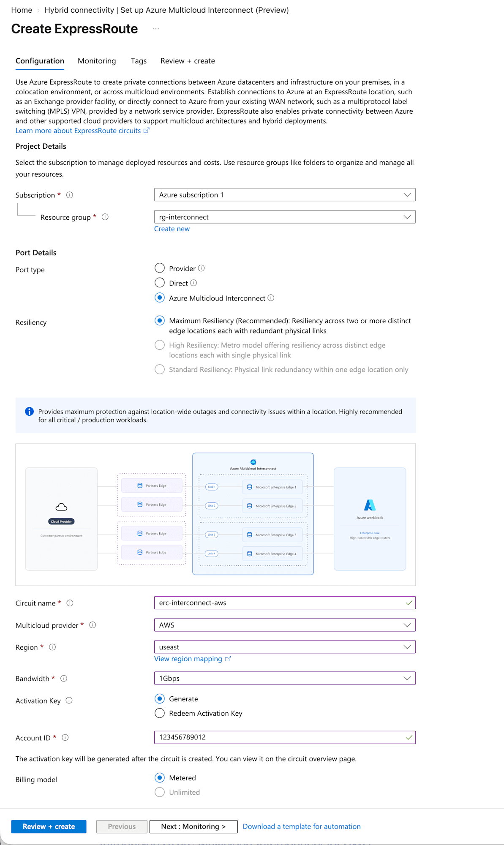
Task: Switch to the Review + create tab
Action: point(188,61)
